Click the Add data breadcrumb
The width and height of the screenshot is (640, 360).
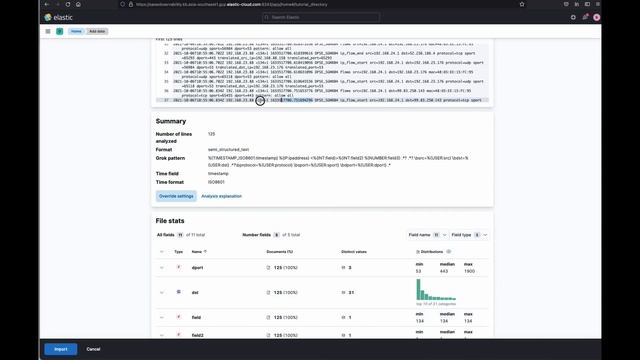97,31
